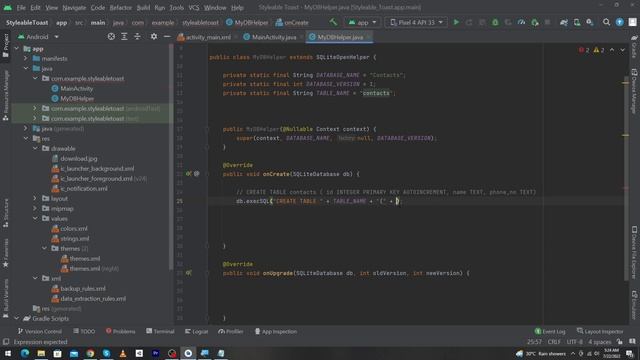Click the Debug app bug icon
The width and height of the screenshot is (640, 360).
[495, 22]
